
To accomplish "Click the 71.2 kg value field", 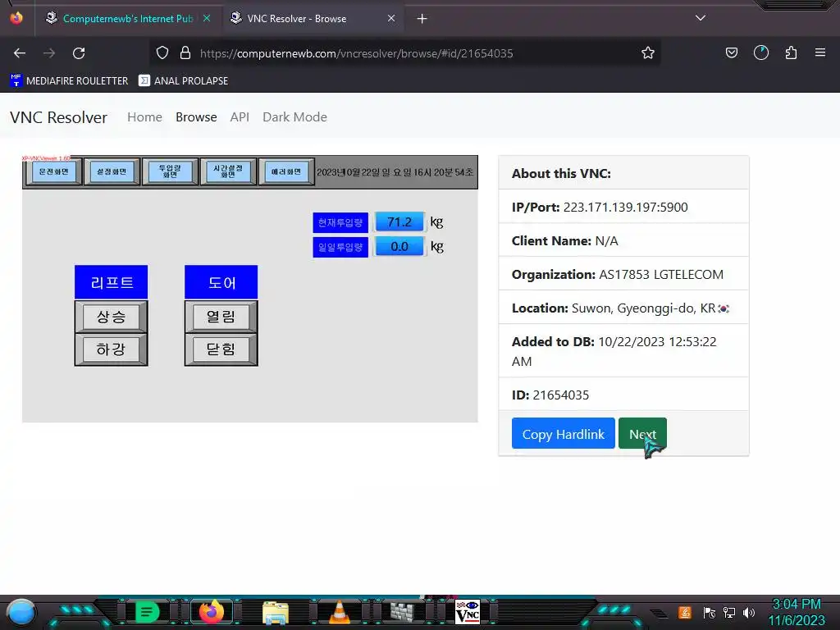I will (399, 221).
